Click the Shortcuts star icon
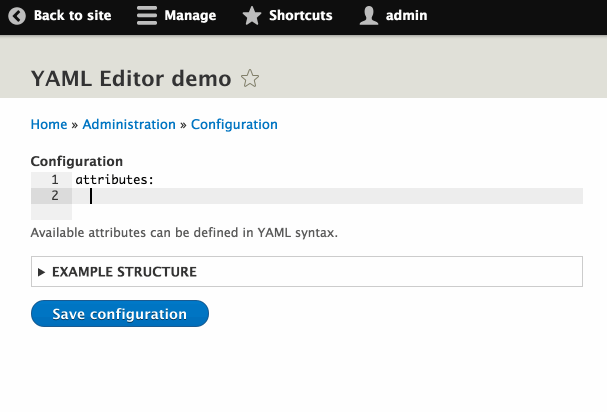This screenshot has width=607, height=412. [x=252, y=15]
